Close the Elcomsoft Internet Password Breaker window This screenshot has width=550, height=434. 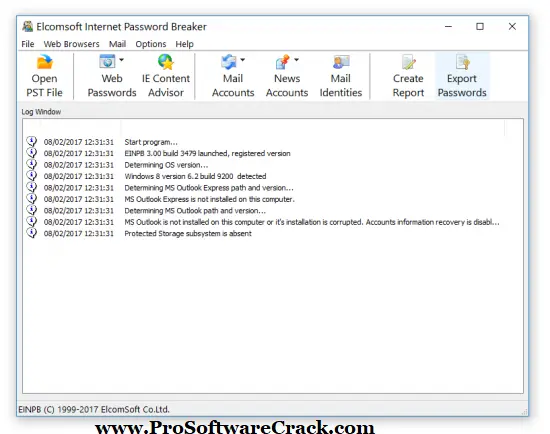tap(512, 27)
